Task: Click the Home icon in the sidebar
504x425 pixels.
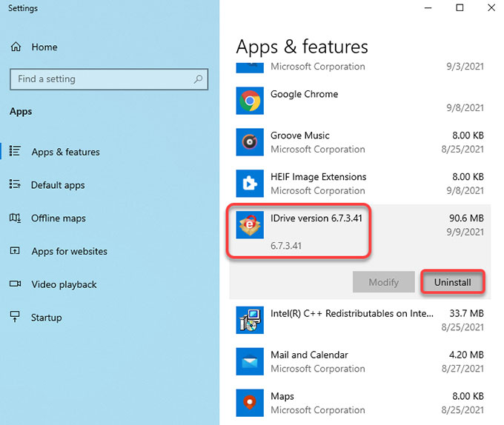Action: 16,47
